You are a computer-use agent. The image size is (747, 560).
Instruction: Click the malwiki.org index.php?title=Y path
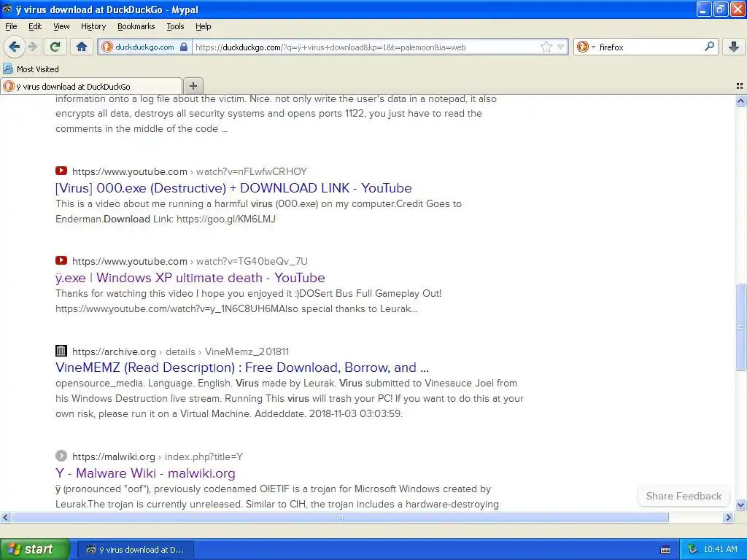(158, 456)
